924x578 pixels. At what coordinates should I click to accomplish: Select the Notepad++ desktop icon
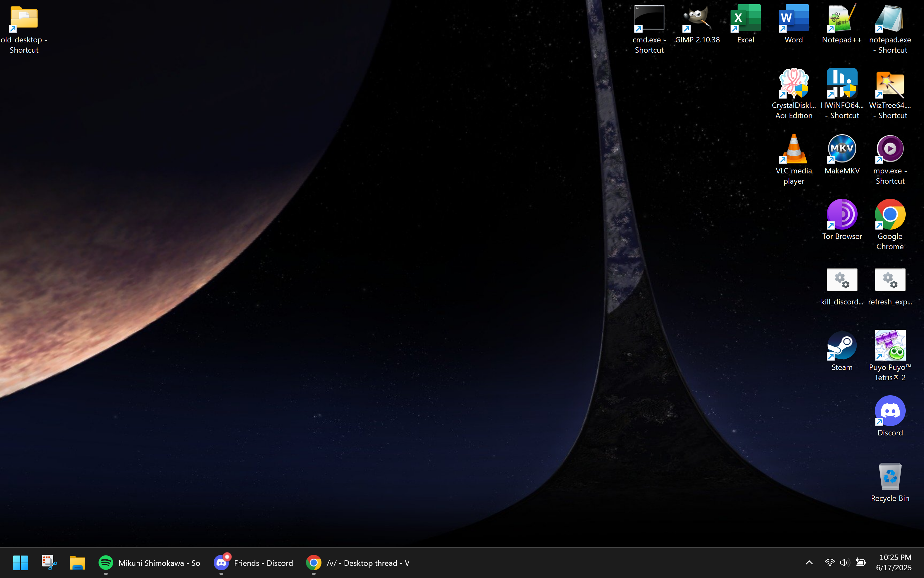tap(842, 24)
